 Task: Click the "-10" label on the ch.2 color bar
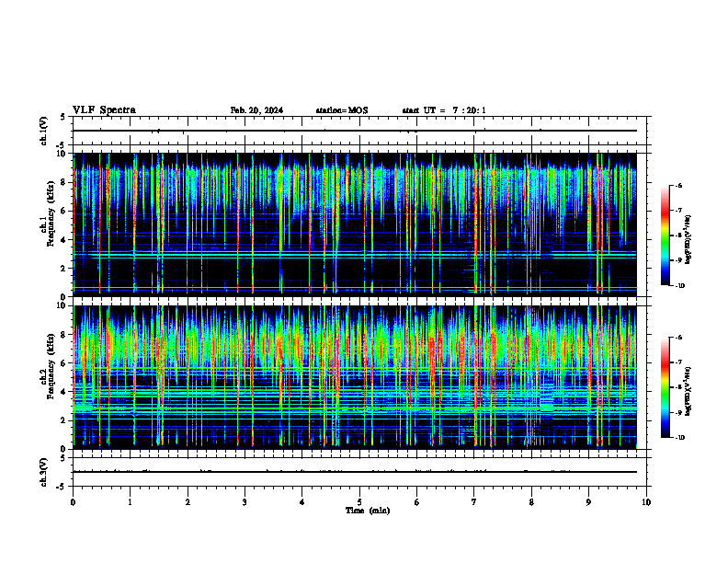pyautogui.click(x=679, y=438)
